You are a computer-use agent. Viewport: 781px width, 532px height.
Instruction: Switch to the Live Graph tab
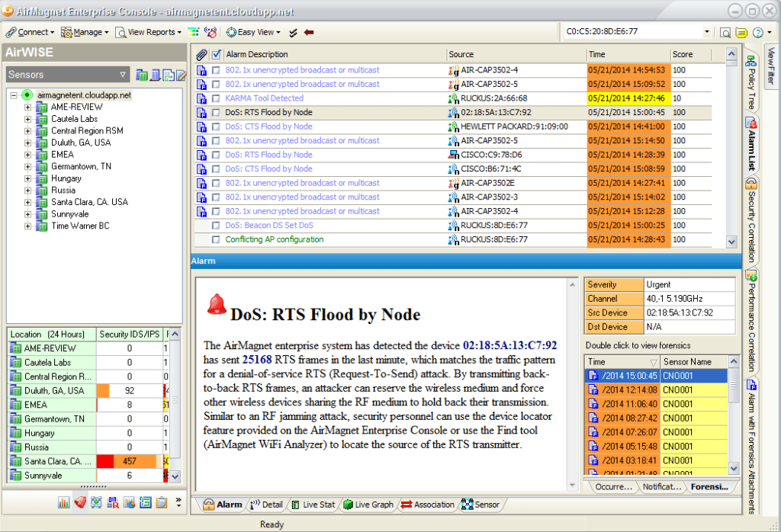pos(368,505)
